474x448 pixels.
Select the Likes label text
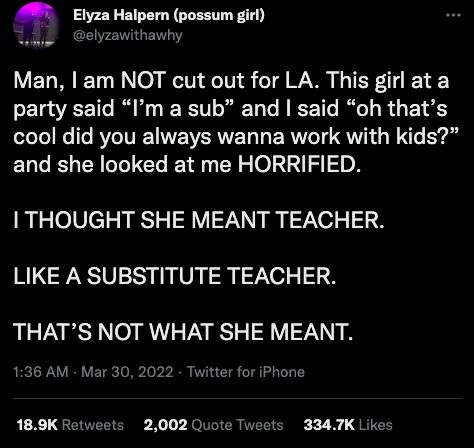[x=376, y=425]
